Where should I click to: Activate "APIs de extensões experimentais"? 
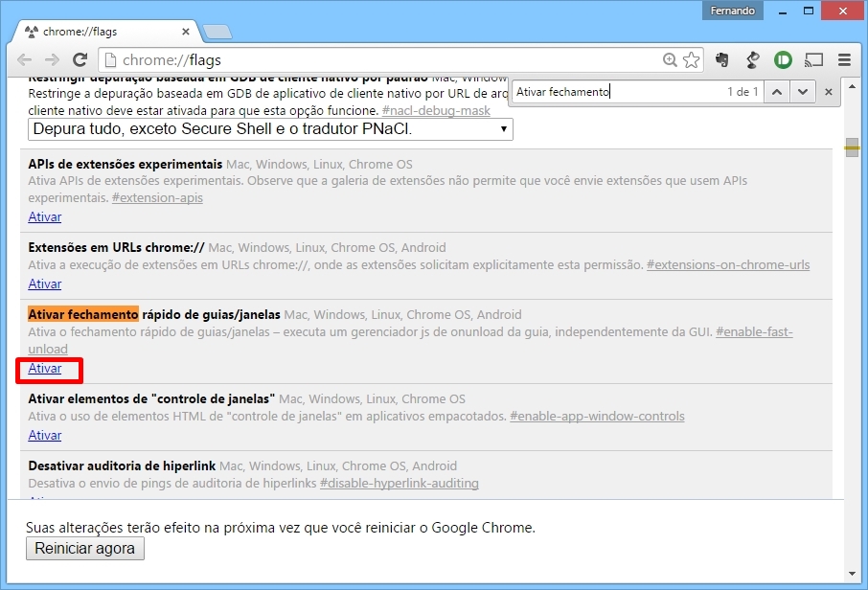(x=45, y=217)
